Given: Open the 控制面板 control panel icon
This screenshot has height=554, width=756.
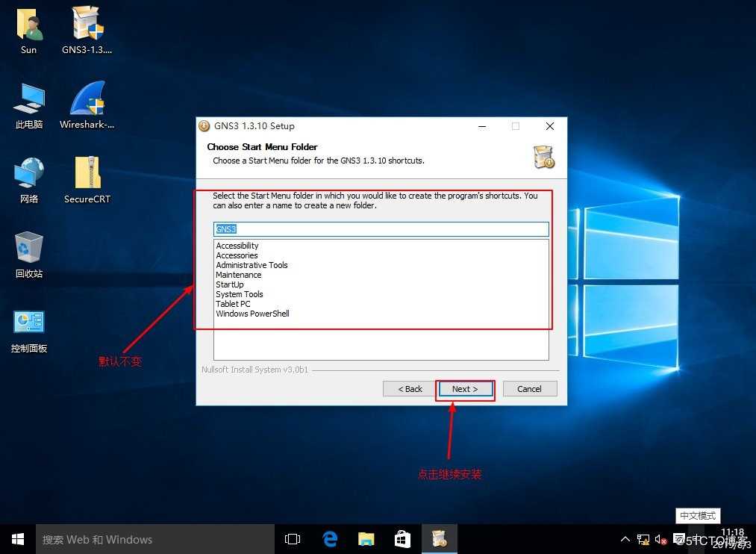Looking at the screenshot, I should pyautogui.click(x=29, y=331).
